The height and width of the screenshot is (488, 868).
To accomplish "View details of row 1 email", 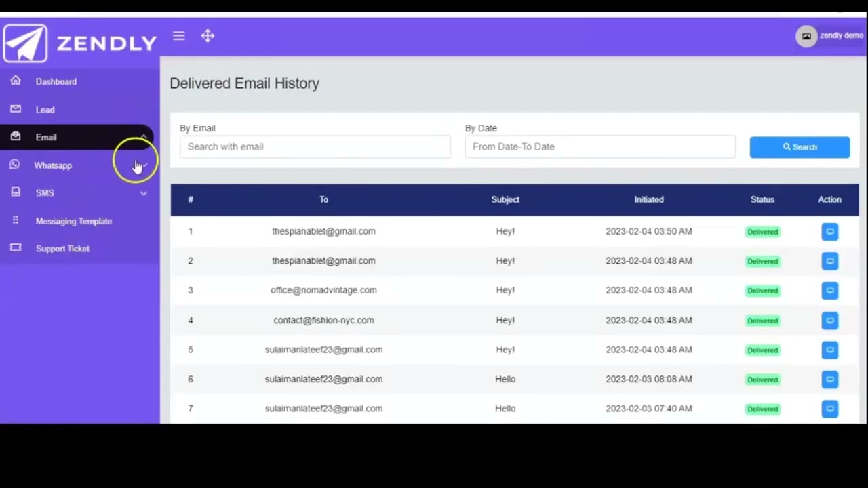I will pos(829,232).
